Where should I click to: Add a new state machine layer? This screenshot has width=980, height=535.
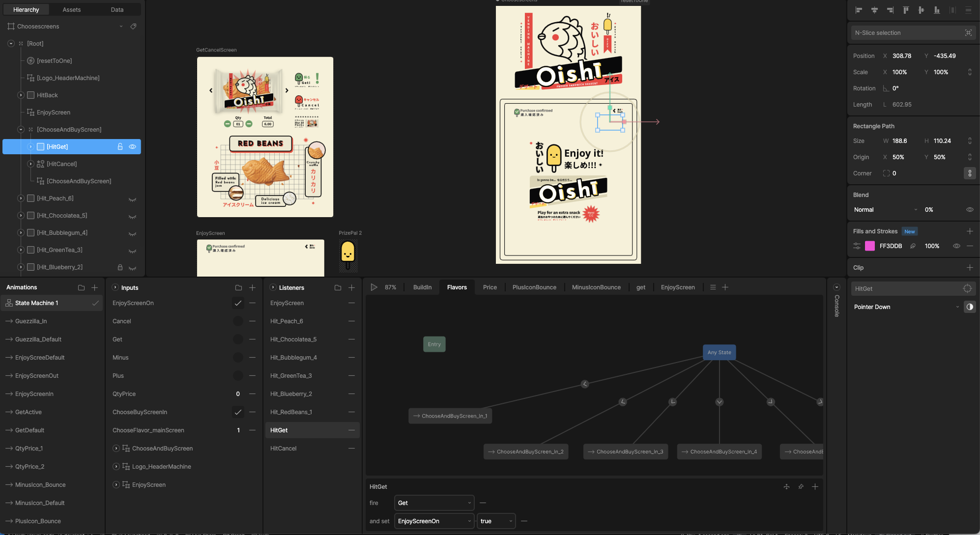click(x=725, y=287)
